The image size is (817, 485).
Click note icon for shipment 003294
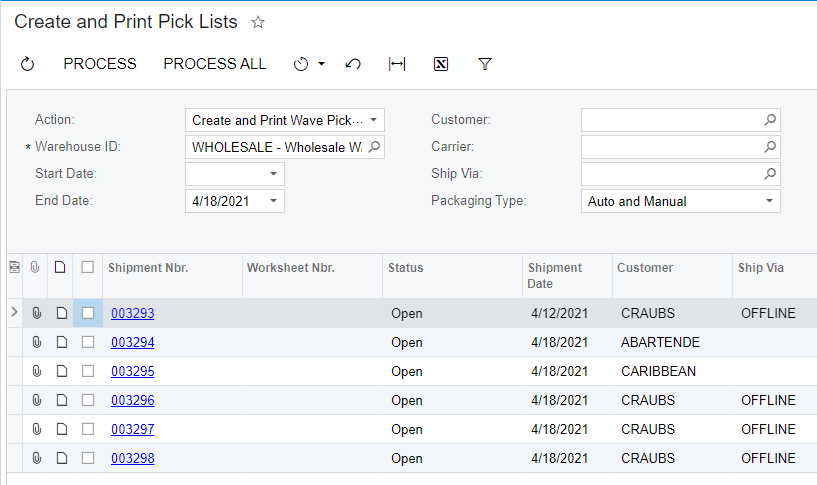pos(61,342)
